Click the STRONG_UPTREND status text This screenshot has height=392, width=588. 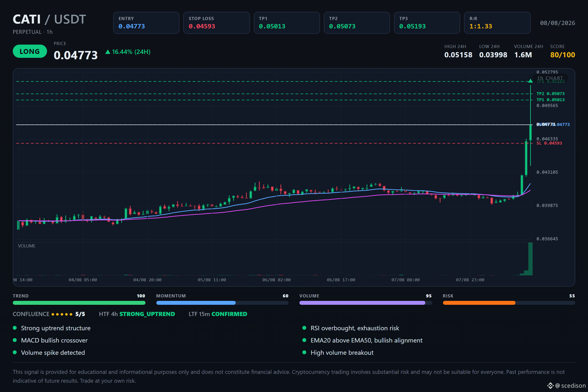147,314
